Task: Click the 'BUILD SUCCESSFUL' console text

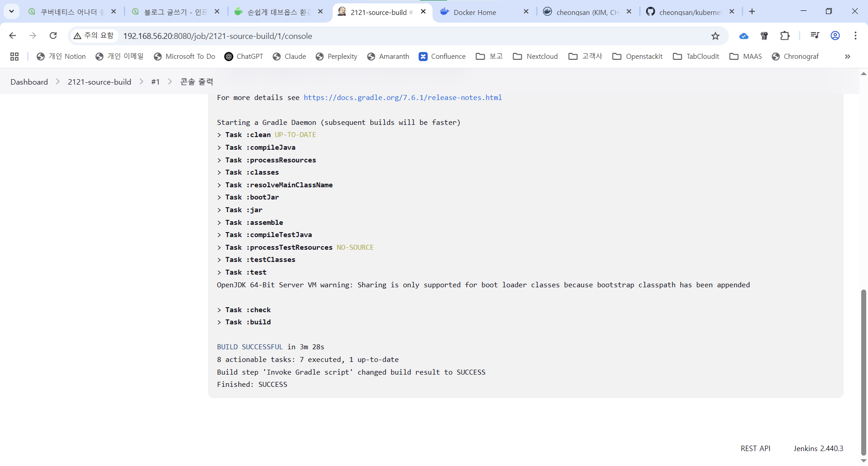Action: (250, 347)
